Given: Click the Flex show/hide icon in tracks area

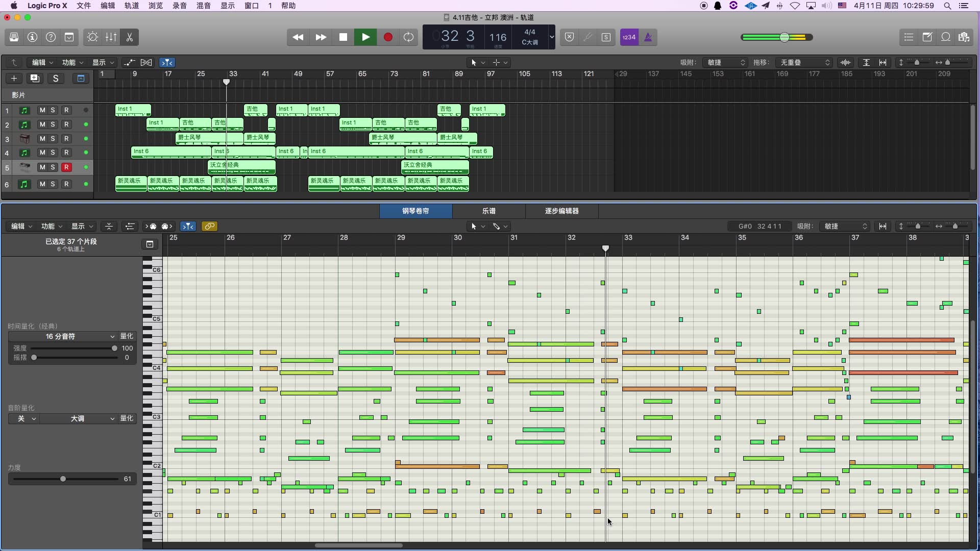Looking at the screenshot, I should [x=146, y=62].
